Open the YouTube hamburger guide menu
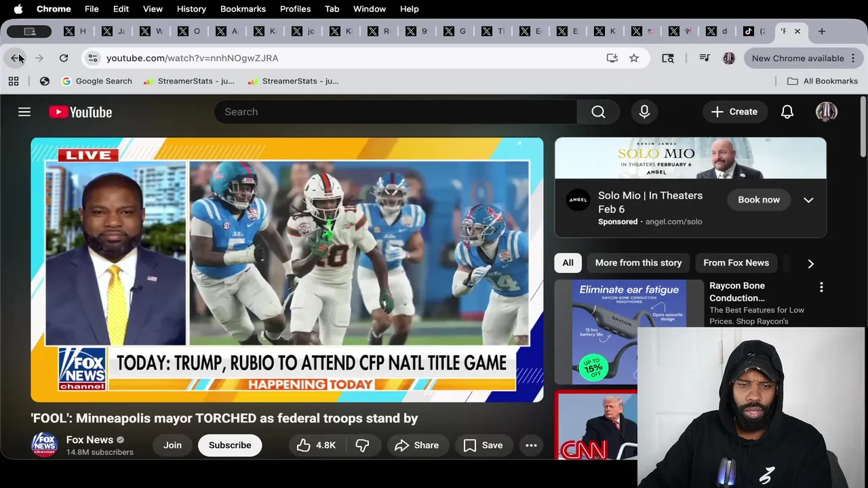 point(24,112)
